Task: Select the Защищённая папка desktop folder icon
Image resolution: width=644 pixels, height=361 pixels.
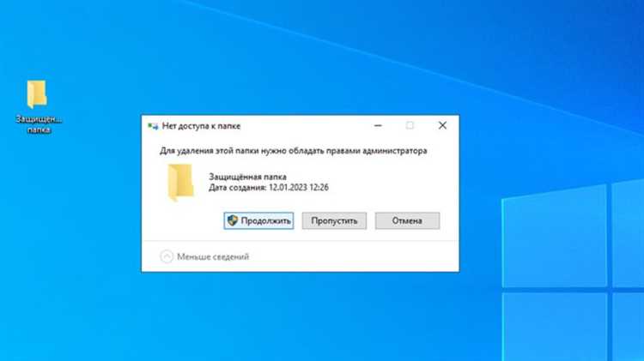Action: tap(37, 94)
